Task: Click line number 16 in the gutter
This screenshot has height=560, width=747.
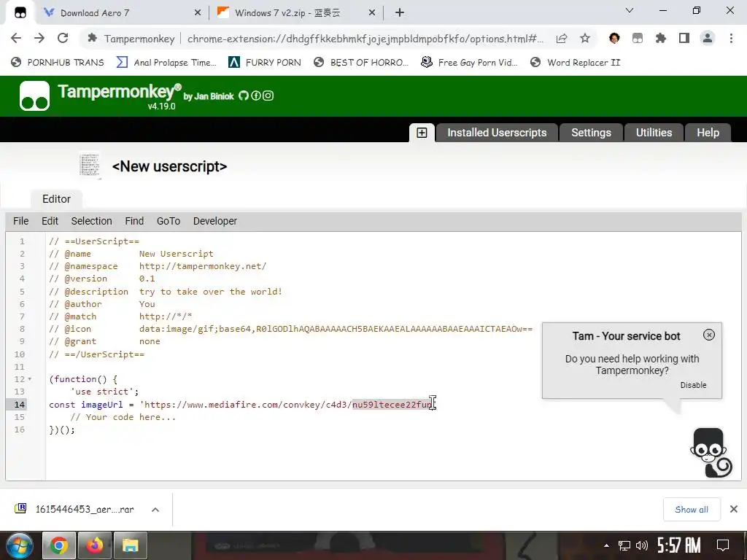Action: [x=19, y=430]
